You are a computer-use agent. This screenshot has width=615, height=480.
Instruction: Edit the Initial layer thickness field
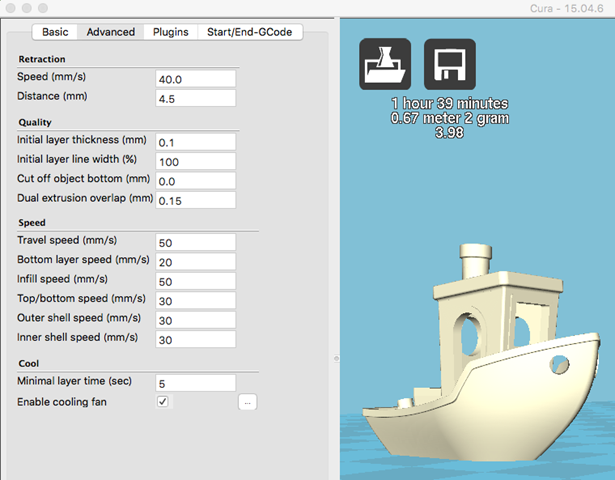coord(195,142)
